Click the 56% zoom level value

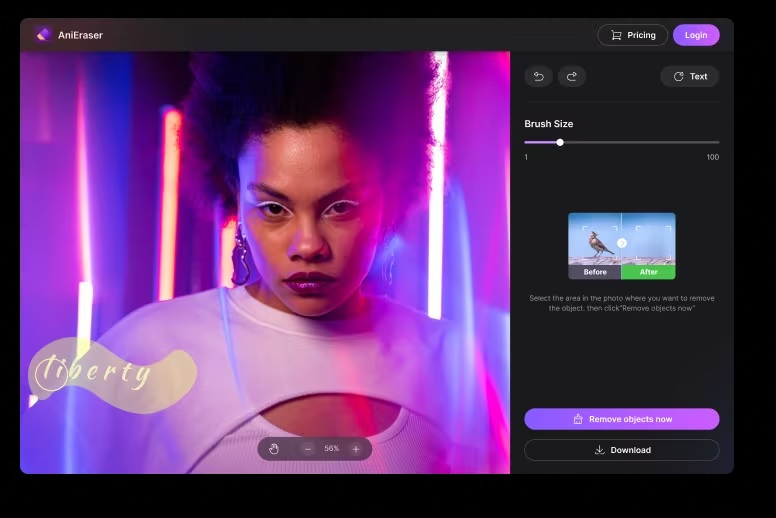pyautogui.click(x=332, y=448)
